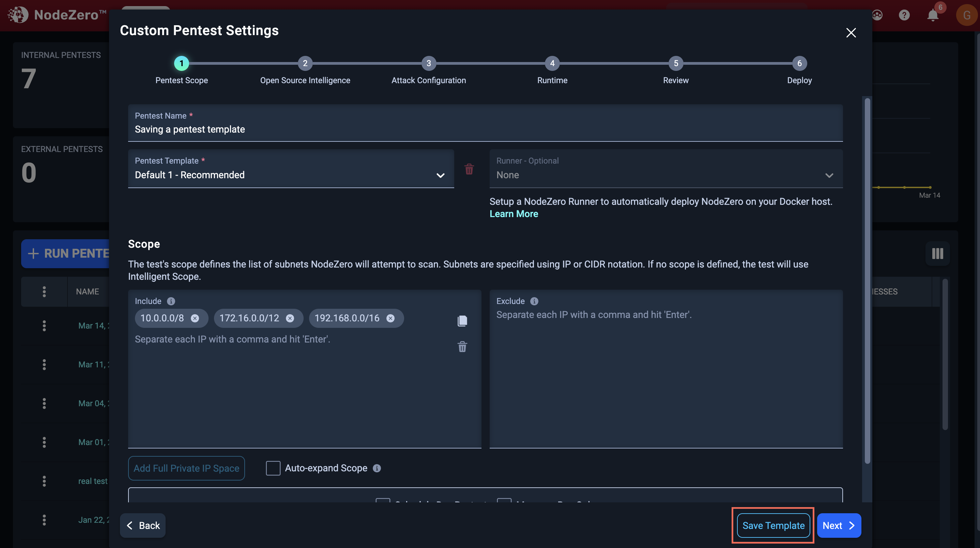Screen dimensions: 980x548
Task: Toggle table columns icon in background page
Action: [937, 254]
